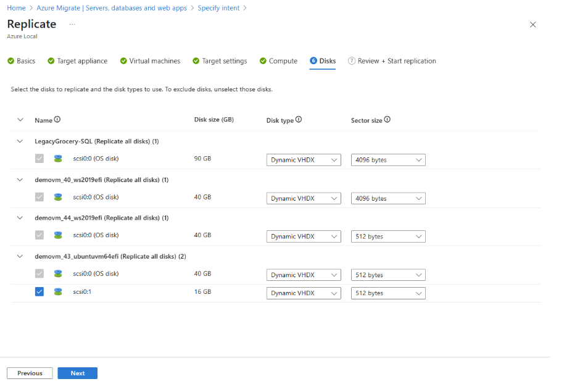Click the ellipsis next to Replicate title

pyautogui.click(x=72, y=23)
